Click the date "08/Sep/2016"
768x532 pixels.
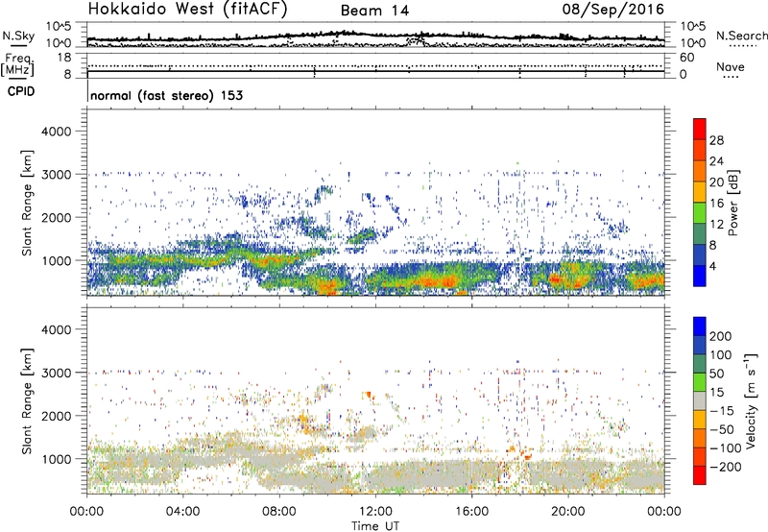pos(613,10)
